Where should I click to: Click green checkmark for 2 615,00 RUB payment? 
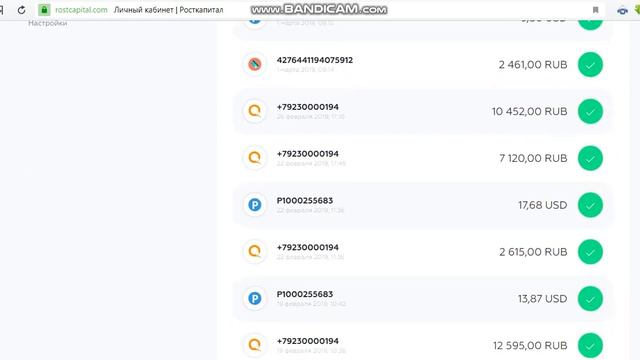[x=590, y=252]
